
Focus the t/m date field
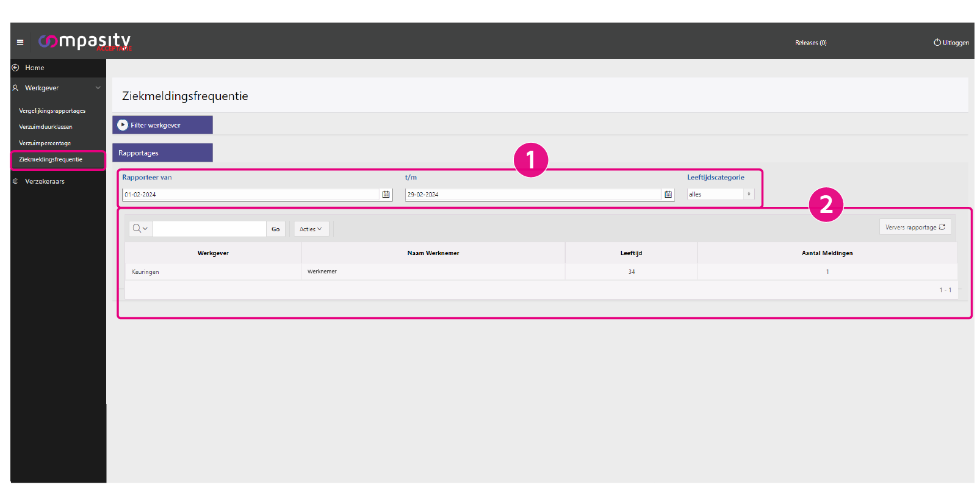[533, 195]
